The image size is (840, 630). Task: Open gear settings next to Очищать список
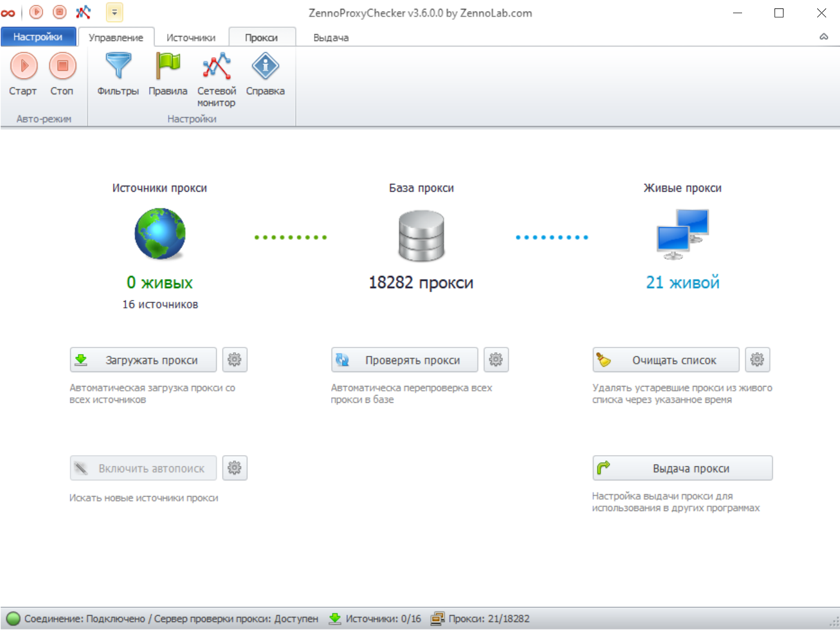(757, 359)
